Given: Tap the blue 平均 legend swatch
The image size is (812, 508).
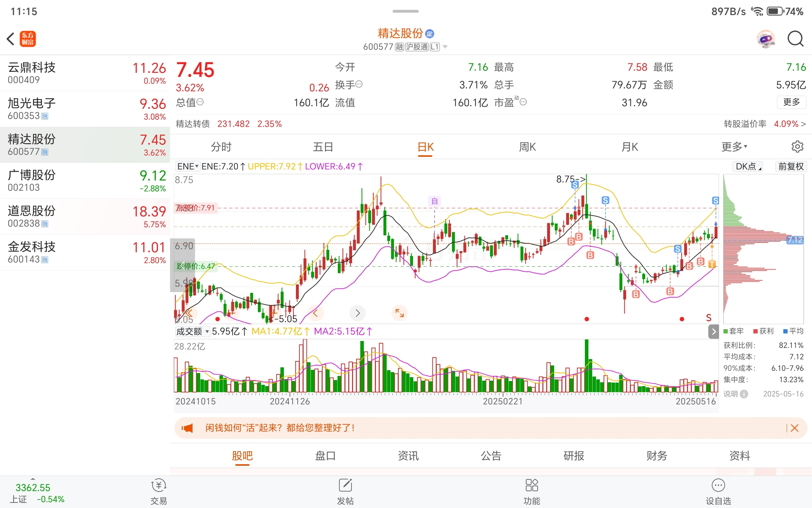Looking at the screenshot, I should pos(785,331).
